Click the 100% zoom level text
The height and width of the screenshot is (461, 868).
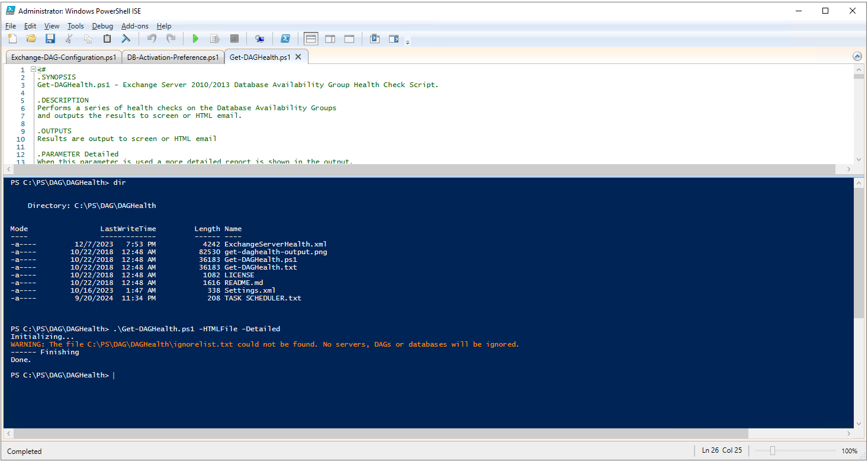point(849,451)
